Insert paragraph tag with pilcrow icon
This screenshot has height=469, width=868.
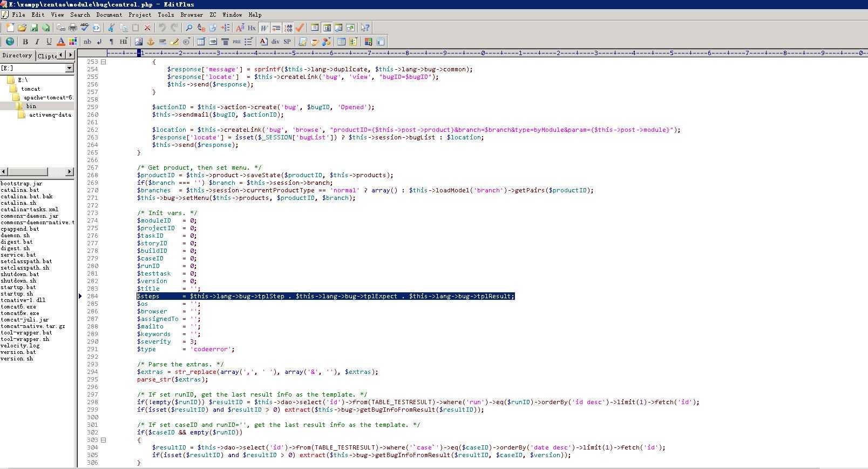point(111,42)
